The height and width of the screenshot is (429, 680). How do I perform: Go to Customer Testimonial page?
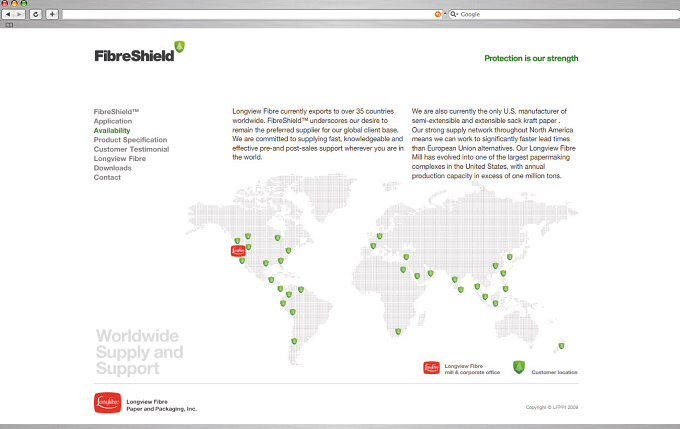pos(131,149)
